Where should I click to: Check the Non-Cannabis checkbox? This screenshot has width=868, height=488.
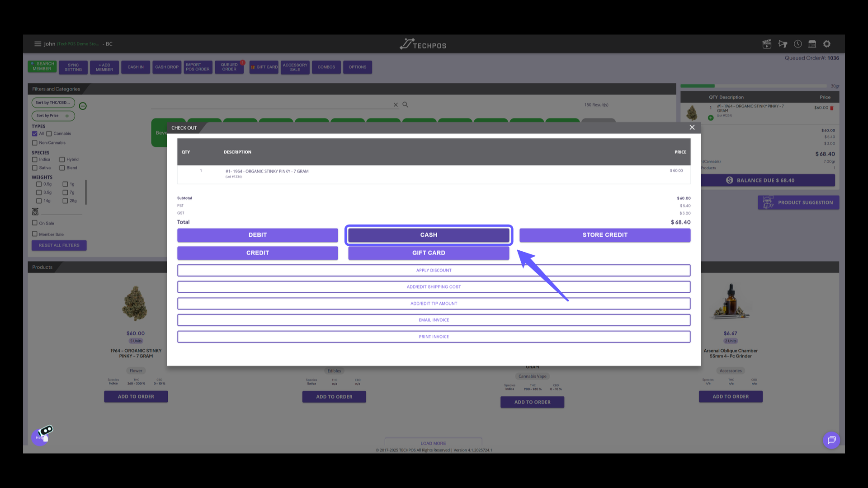(34, 143)
